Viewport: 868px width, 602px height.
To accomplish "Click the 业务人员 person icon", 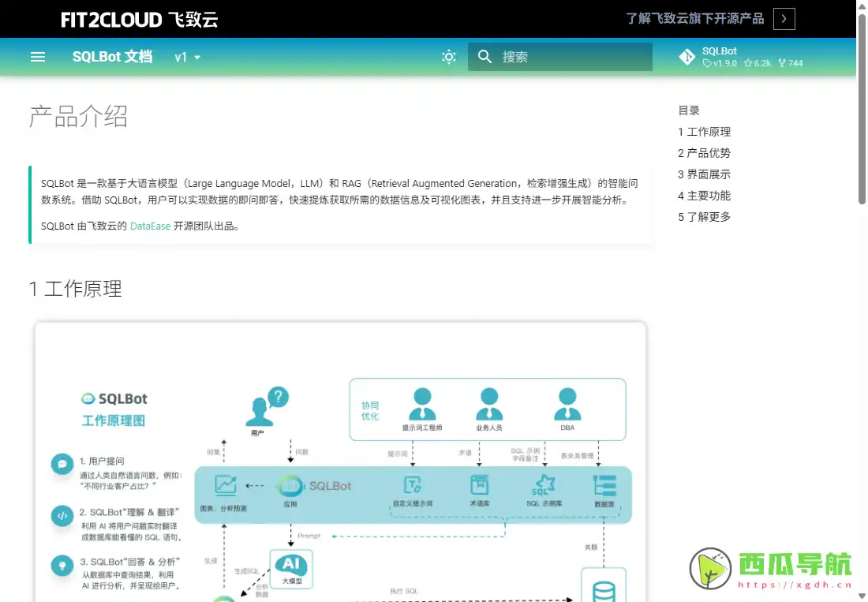I will click(x=489, y=403).
